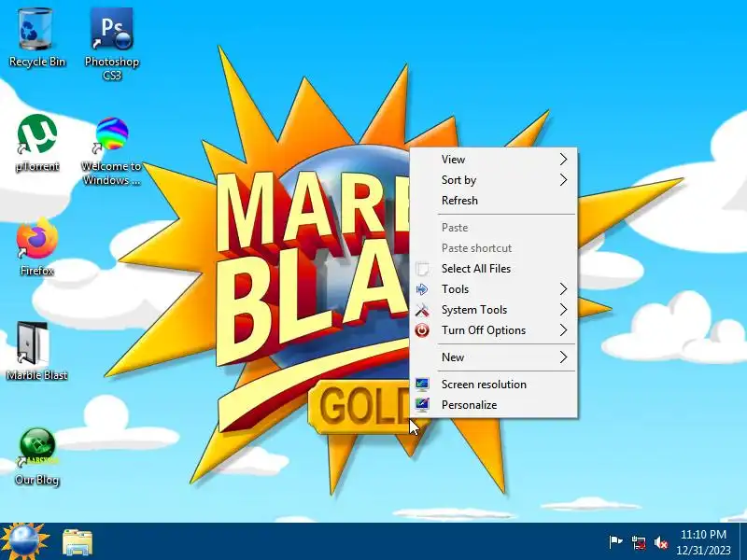Open the New menu entry
The width and height of the screenshot is (747, 560).
coord(494,357)
